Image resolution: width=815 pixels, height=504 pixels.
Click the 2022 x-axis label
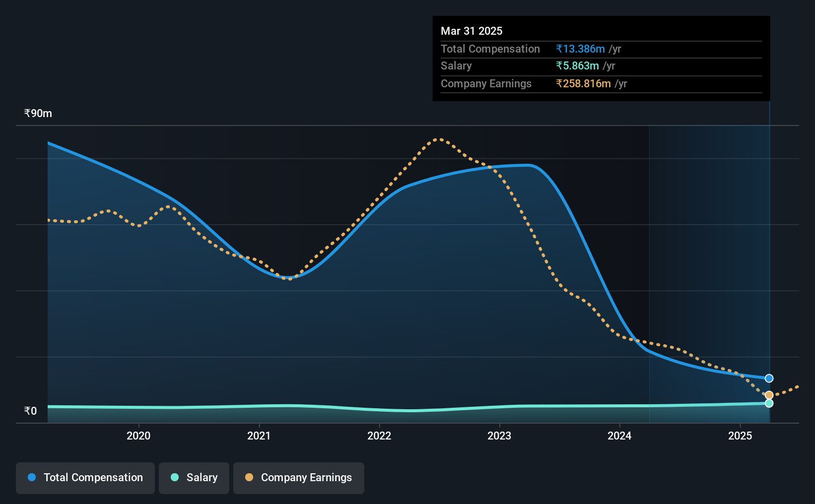[379, 436]
